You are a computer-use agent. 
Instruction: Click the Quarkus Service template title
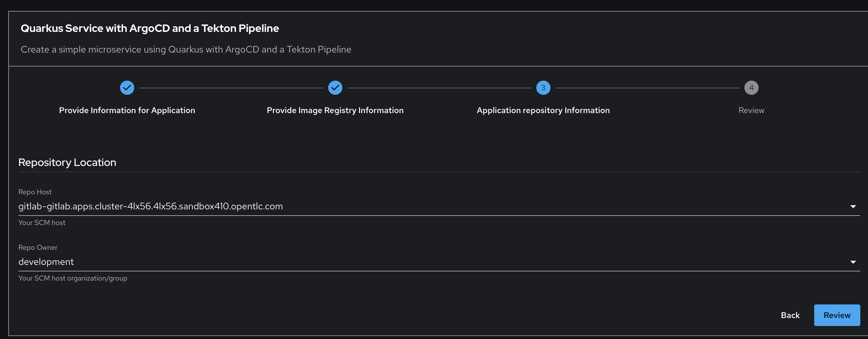tap(150, 28)
